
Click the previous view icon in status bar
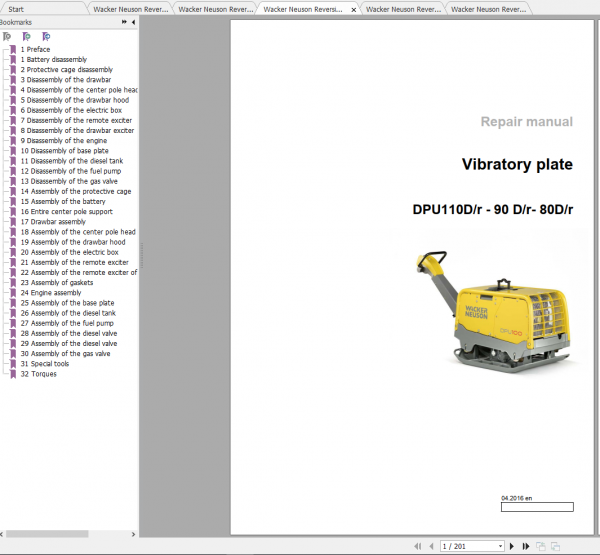541,546
